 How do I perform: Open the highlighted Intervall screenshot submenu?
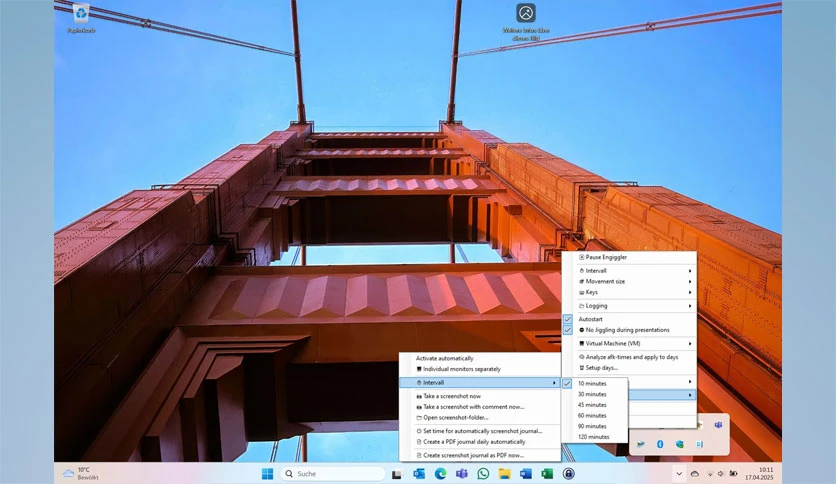tap(479, 383)
